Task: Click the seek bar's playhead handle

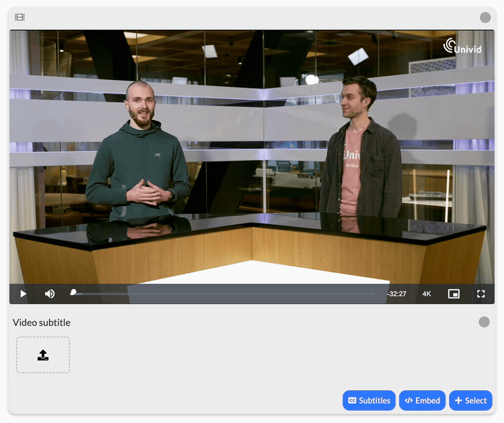Action: (73, 293)
